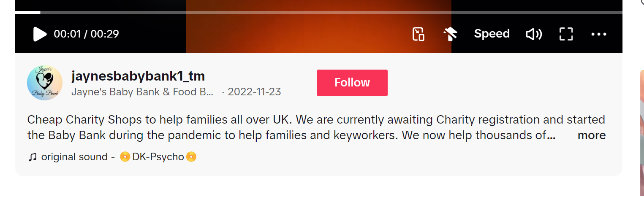Toggle the auto-scroll icon beside Speed
This screenshot has height=213, width=644.
click(451, 34)
